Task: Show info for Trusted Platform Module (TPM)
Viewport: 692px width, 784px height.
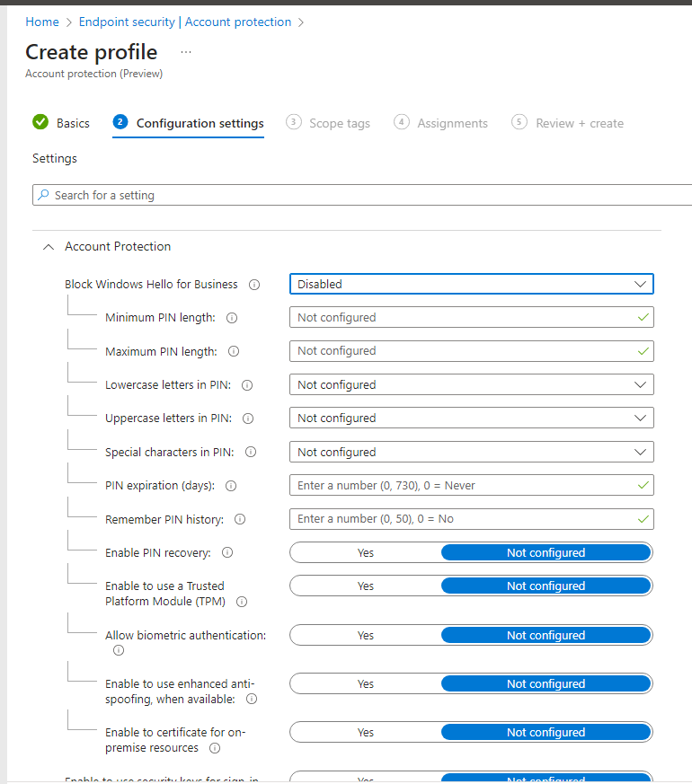Action: 242,602
